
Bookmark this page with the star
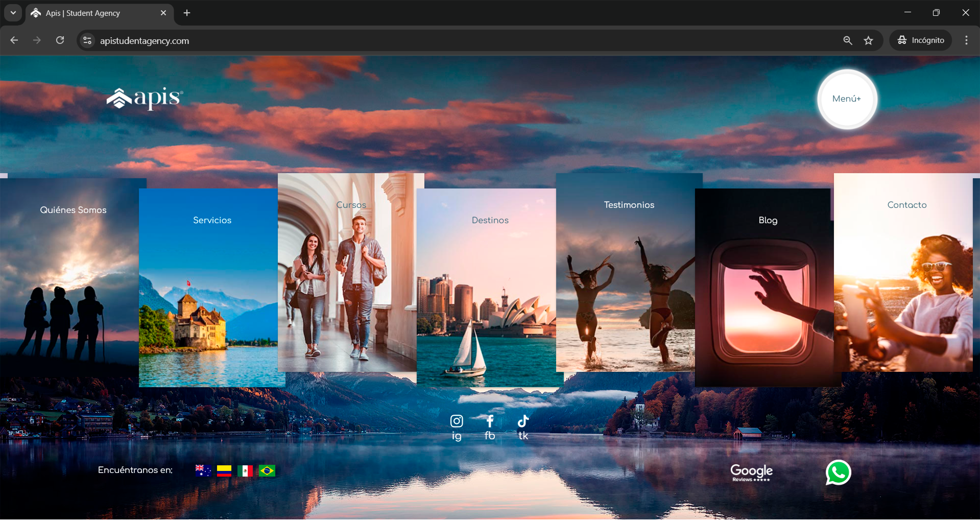pos(869,40)
